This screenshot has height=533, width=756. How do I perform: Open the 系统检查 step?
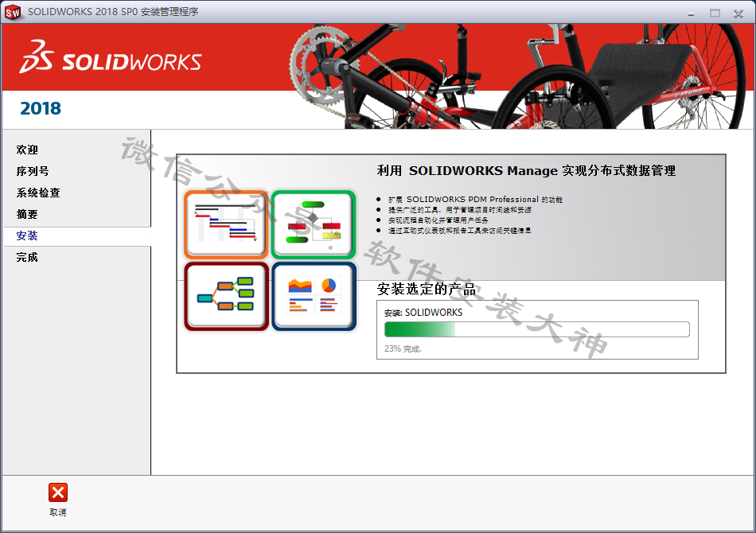point(38,193)
